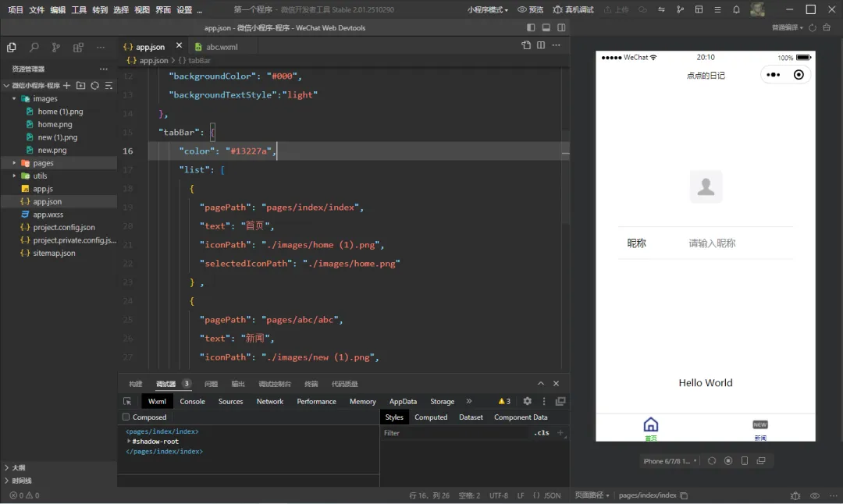
Task: Click the clear cache icon next to compile
Action: 827,27
